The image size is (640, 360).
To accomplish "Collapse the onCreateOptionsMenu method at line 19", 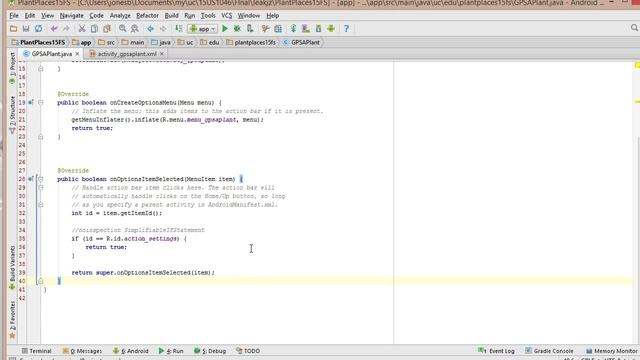I will [40, 102].
